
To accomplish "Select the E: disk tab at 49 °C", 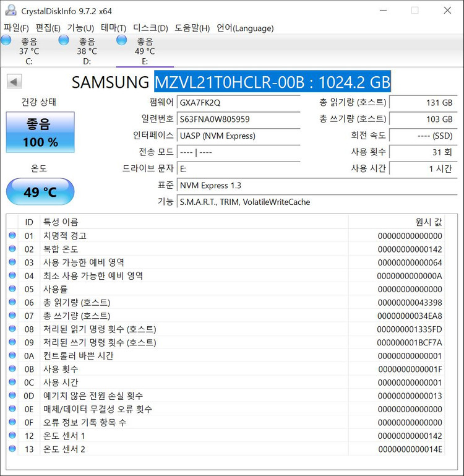I will [145, 50].
